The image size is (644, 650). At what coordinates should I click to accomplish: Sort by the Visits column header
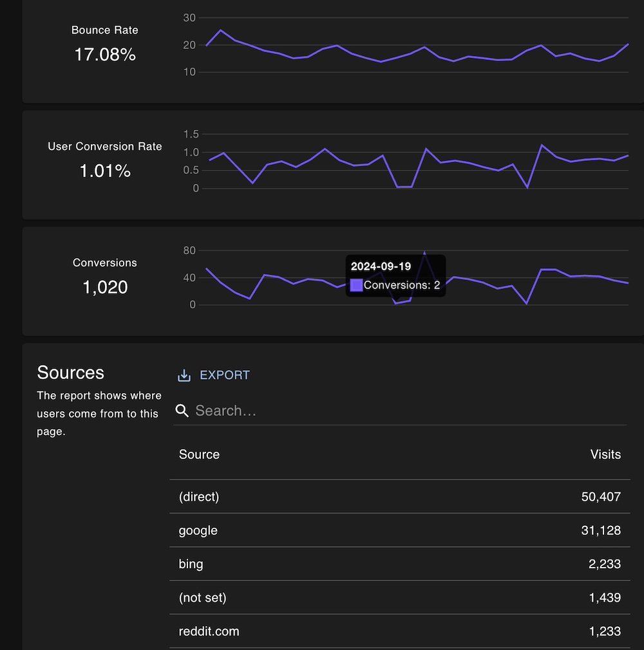coord(605,454)
